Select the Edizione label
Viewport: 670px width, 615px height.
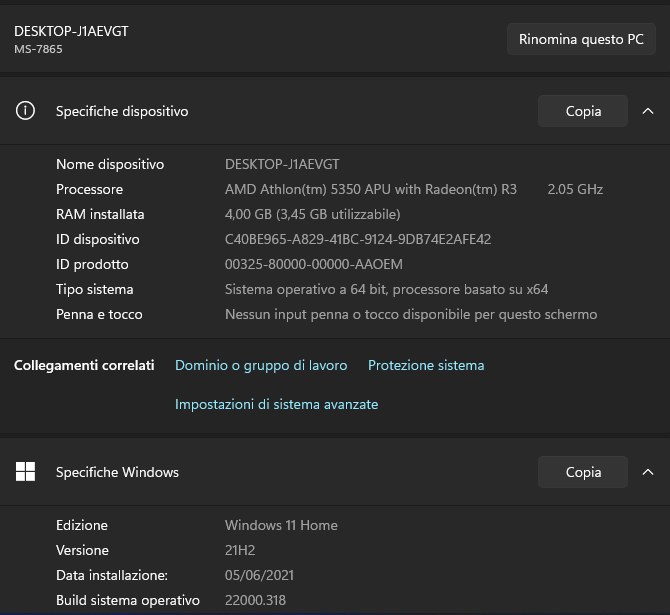(x=82, y=525)
